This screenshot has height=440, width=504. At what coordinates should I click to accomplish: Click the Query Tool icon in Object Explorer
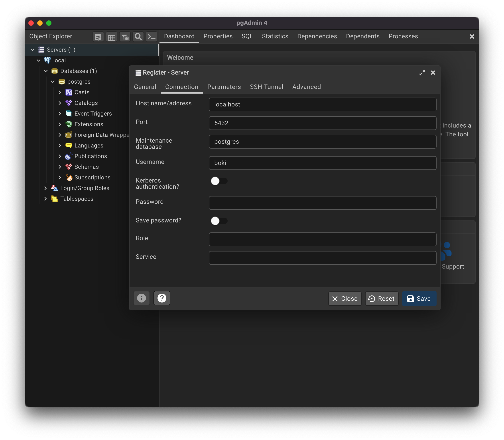98,37
